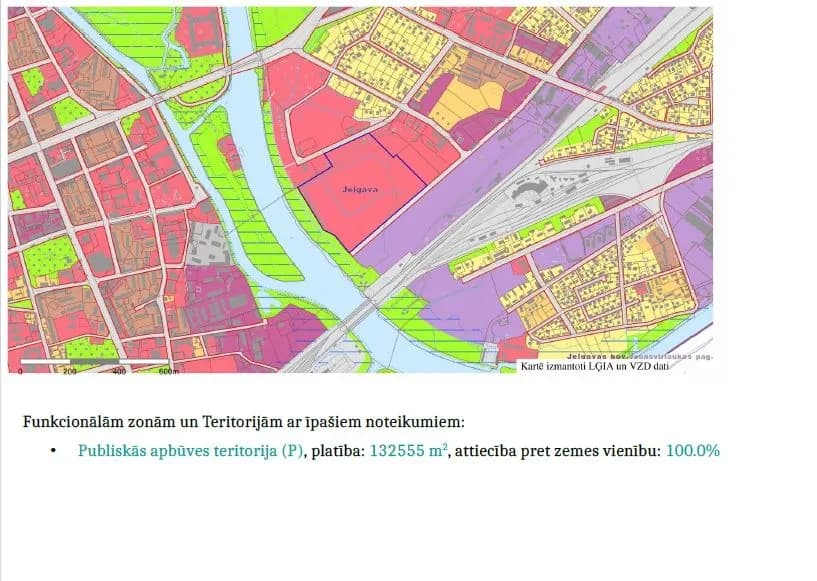Viewport: 817px width, 581px height.
Task: Open the Publiskās apbūves teritorija (P) link
Action: pos(190,450)
